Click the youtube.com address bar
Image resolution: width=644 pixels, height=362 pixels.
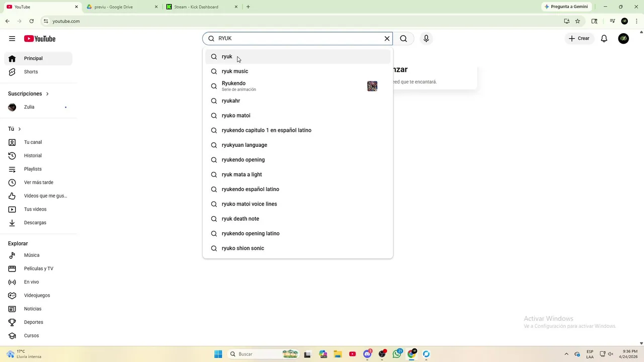[302, 21]
